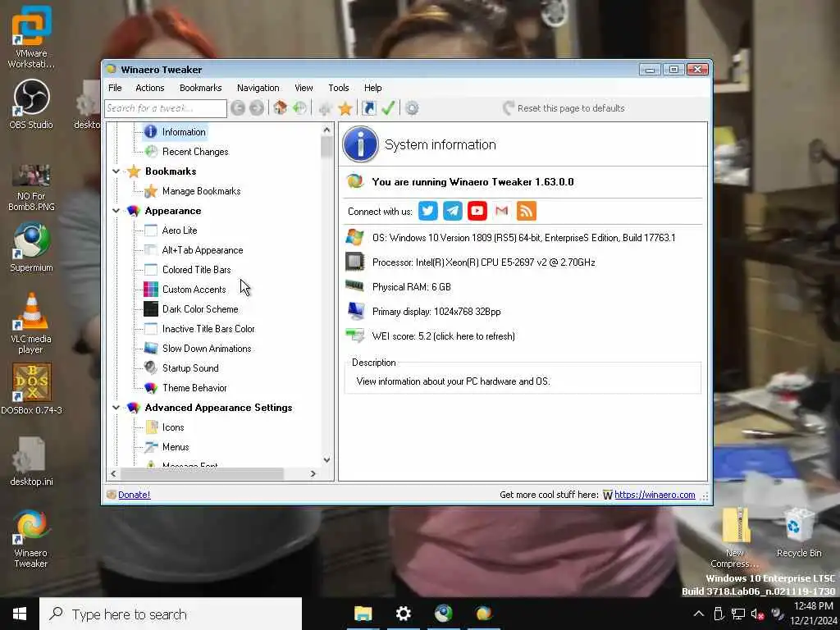Select the Winaero Tweaker desktop shortcut
Image resolution: width=840 pixels, height=630 pixels.
tap(31, 538)
